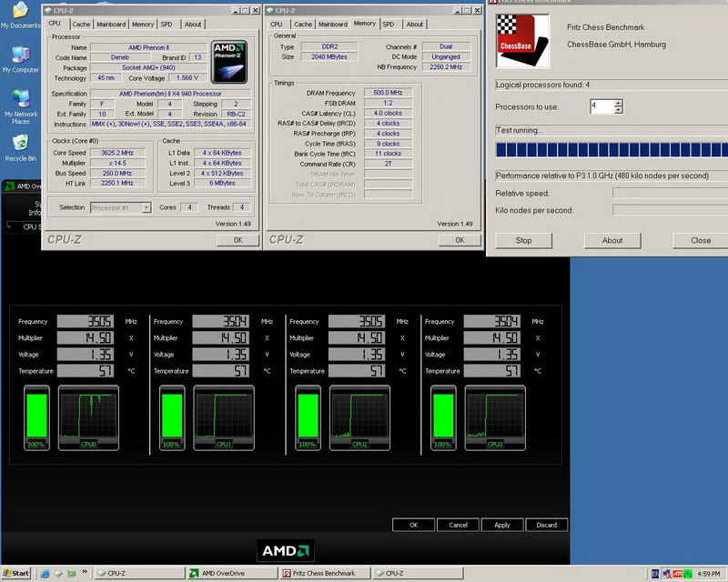The width and height of the screenshot is (728, 582).
Task: Increase Processors to use spinner
Action: coord(618,103)
